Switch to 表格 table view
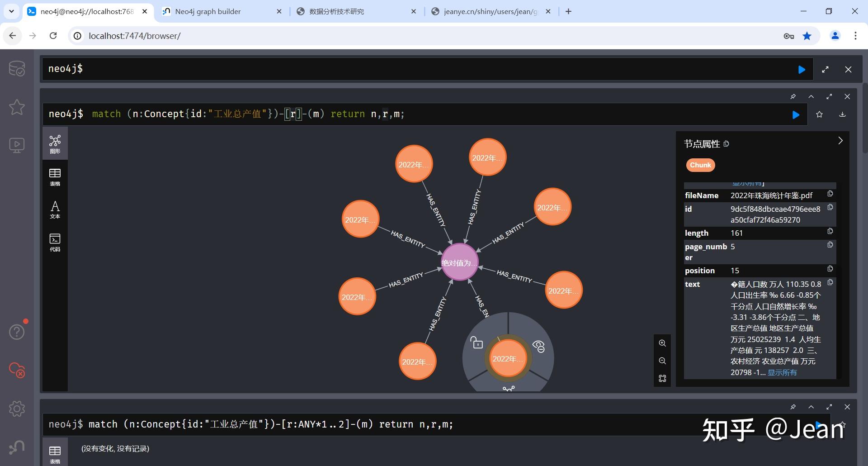 coord(55,176)
